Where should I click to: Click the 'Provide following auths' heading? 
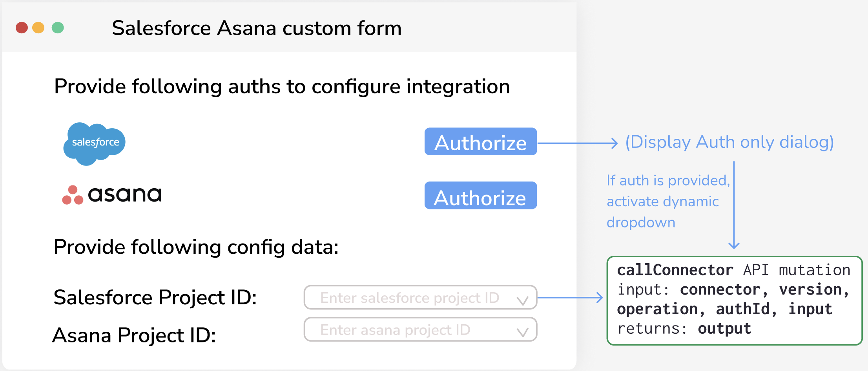(x=282, y=86)
